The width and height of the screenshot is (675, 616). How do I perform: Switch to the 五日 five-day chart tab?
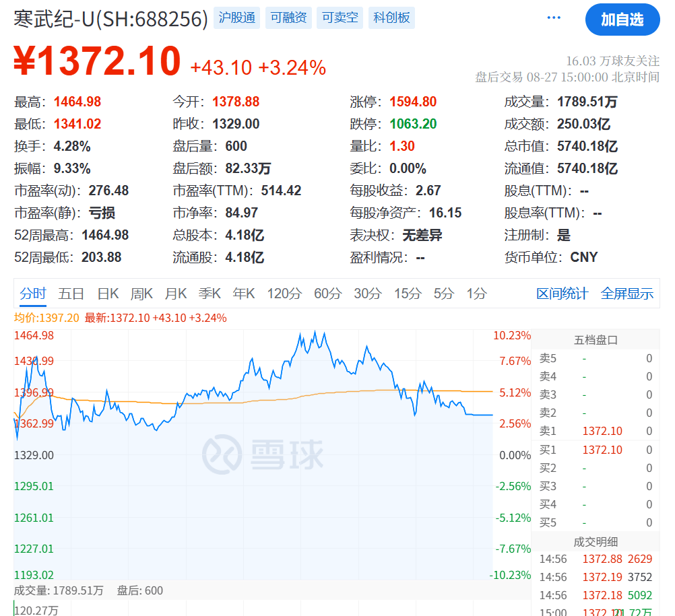pos(71,294)
